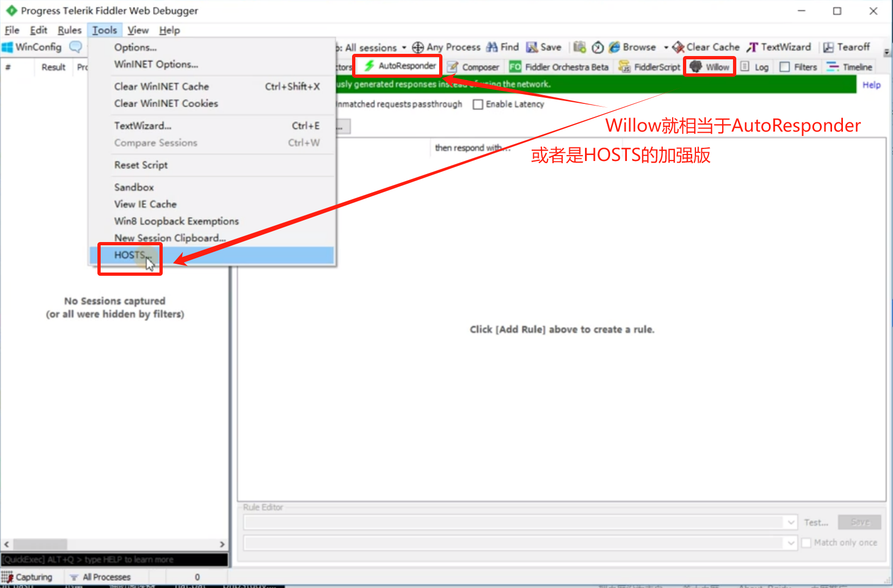Click the Help link in AutoResponder panel
The width and height of the screenshot is (893, 588).
click(871, 85)
